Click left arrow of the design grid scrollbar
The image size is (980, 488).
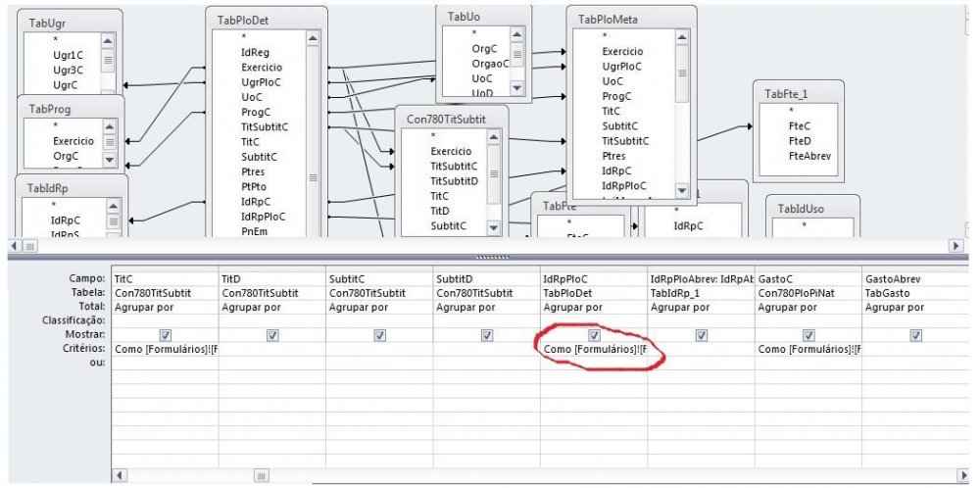120,475
